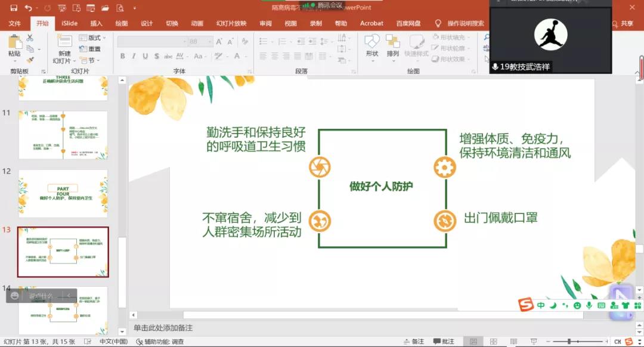
Task: Select the Format Painter brush icon
Action: coord(30,60)
